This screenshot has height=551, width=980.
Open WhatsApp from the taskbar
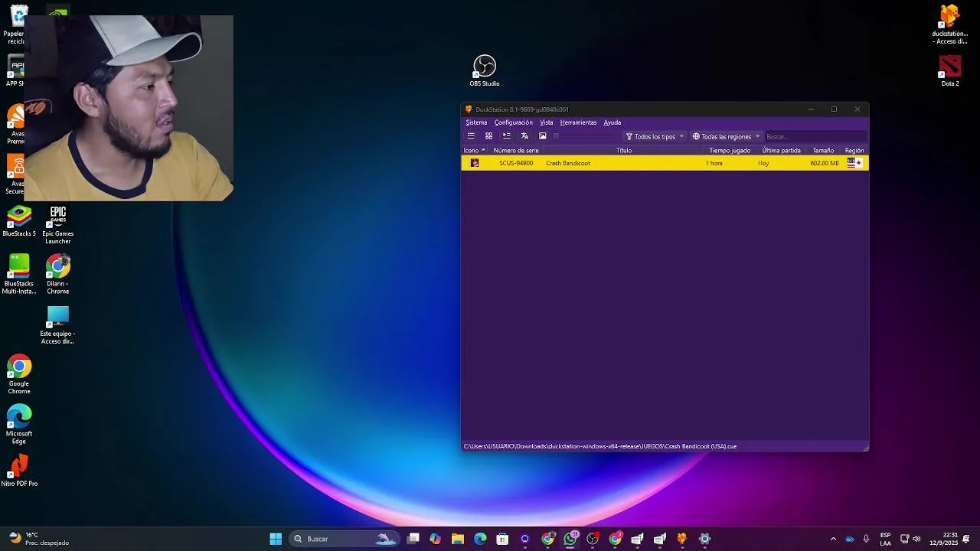(570, 539)
